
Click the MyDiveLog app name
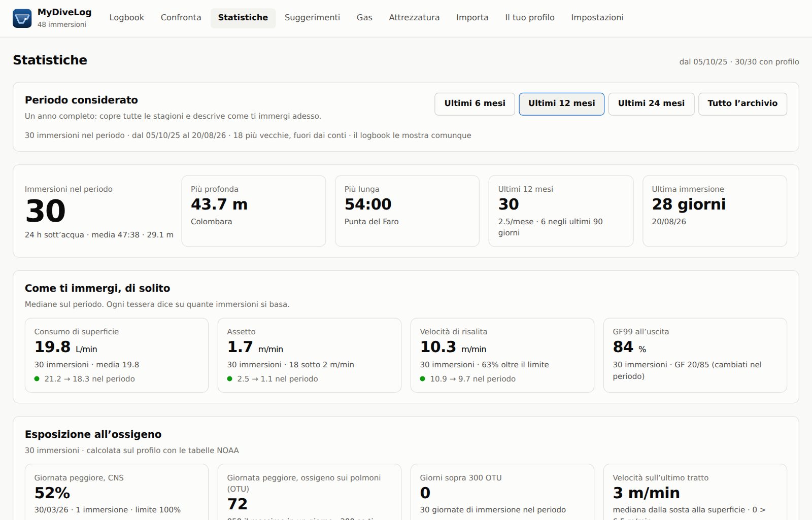click(x=64, y=12)
